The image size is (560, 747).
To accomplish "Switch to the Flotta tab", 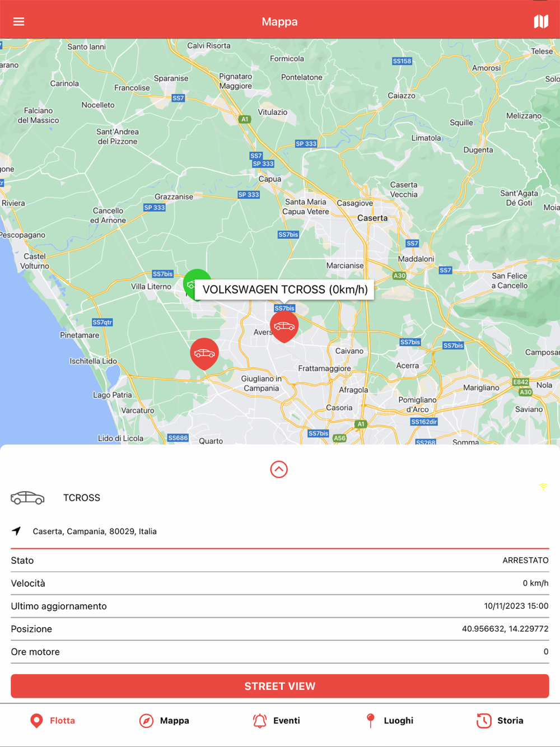I will pyautogui.click(x=53, y=721).
